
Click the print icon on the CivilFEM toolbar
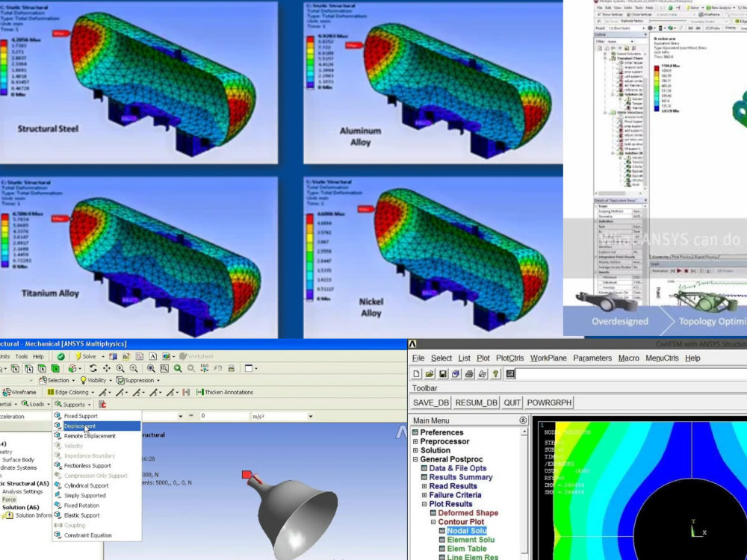pos(468,373)
